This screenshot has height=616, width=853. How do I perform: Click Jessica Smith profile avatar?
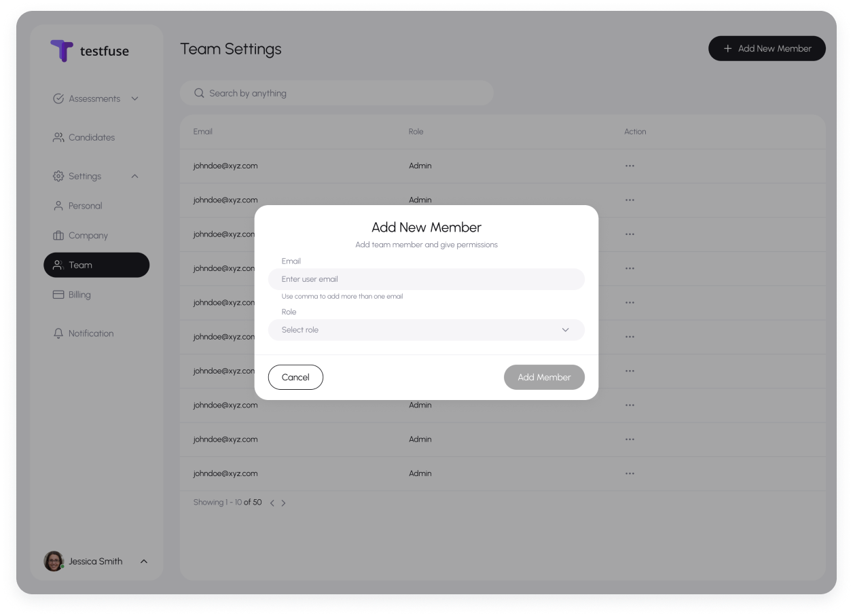coord(54,561)
